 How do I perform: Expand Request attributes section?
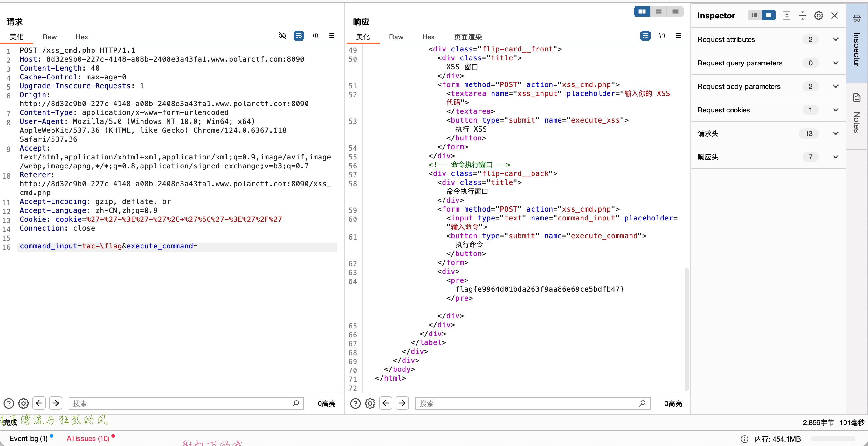coord(835,40)
